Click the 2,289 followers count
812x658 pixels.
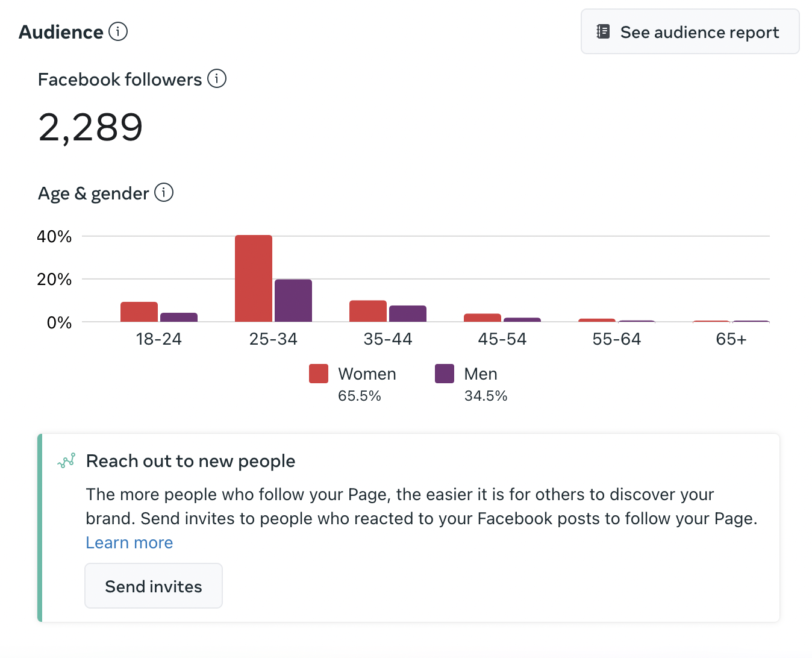click(90, 127)
